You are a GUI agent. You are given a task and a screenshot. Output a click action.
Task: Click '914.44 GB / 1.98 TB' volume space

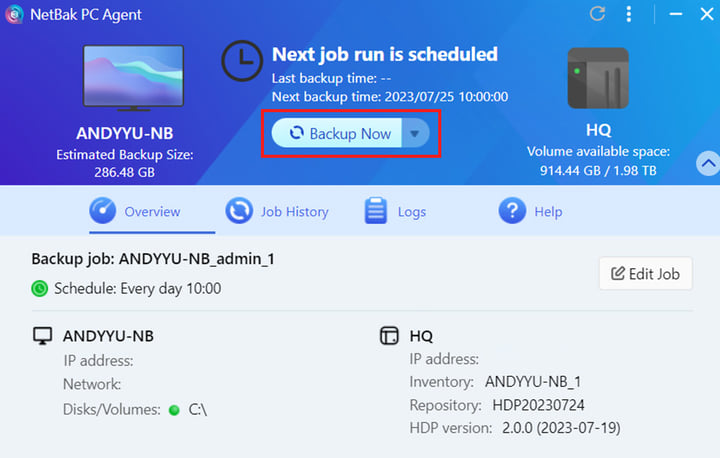click(x=598, y=170)
